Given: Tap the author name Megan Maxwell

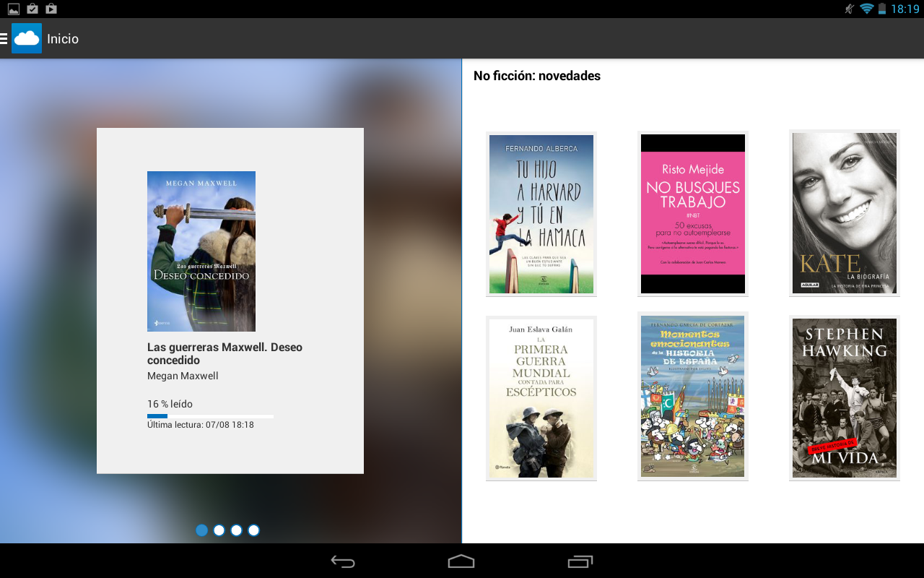Looking at the screenshot, I should [x=183, y=376].
